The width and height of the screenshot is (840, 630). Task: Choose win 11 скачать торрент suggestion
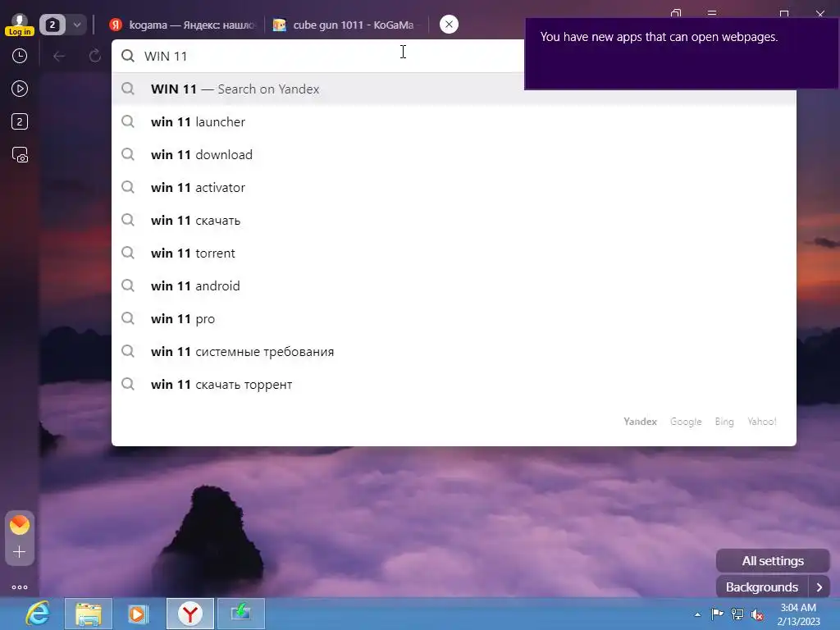[454, 385]
